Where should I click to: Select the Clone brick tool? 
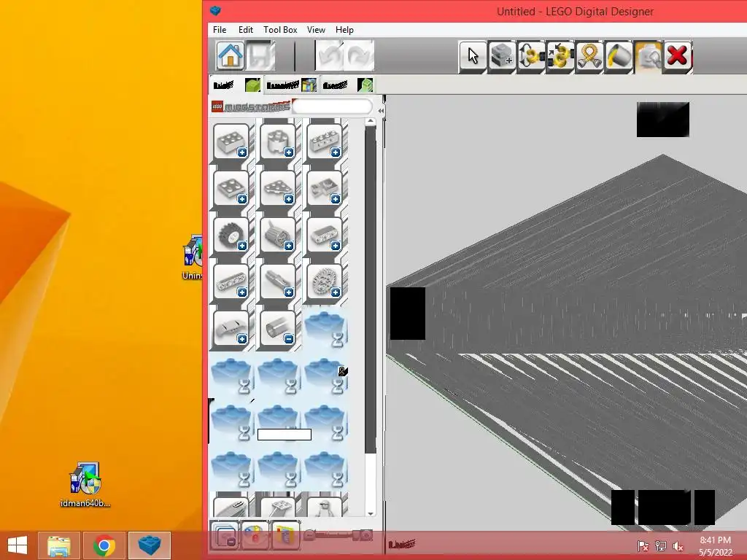[502, 56]
